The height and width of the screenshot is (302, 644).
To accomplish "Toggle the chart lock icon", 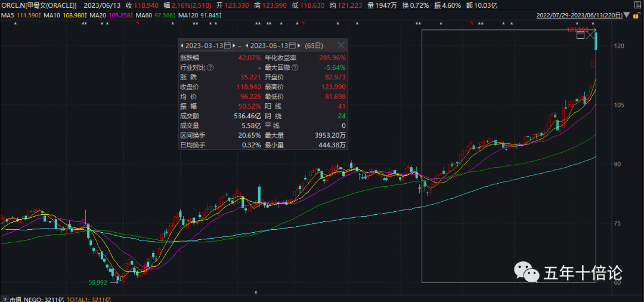I will pyautogui.click(x=636, y=16).
